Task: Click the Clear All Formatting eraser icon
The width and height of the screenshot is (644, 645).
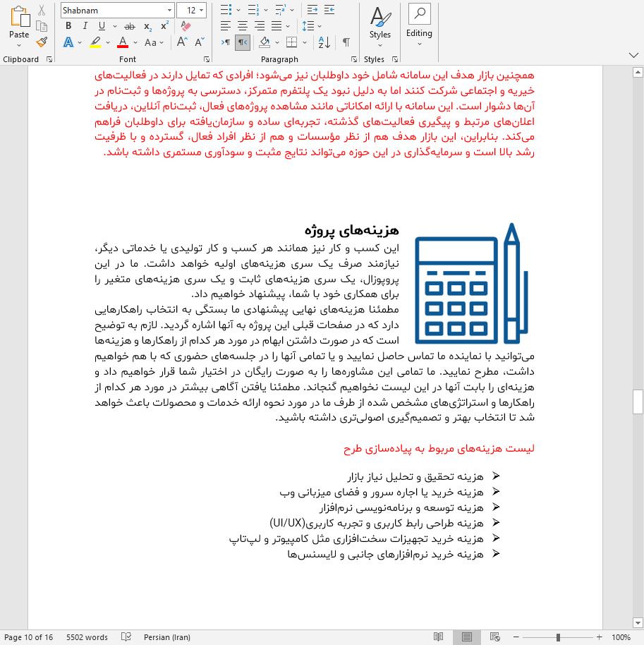Action: [x=186, y=26]
